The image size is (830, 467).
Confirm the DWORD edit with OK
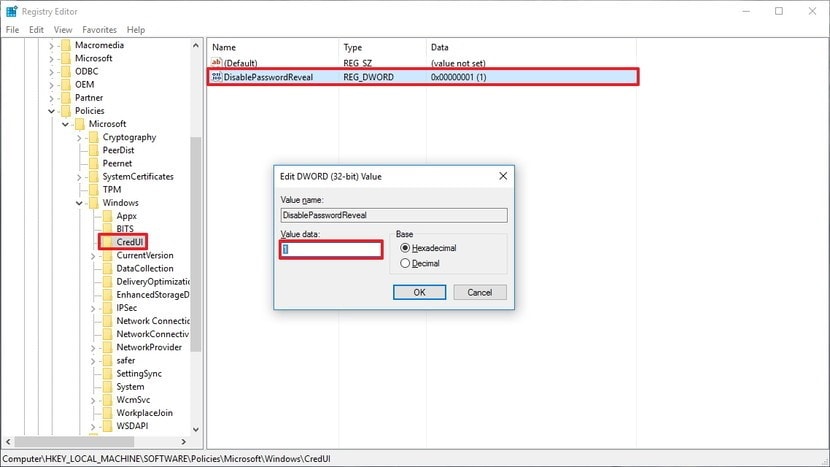point(419,292)
